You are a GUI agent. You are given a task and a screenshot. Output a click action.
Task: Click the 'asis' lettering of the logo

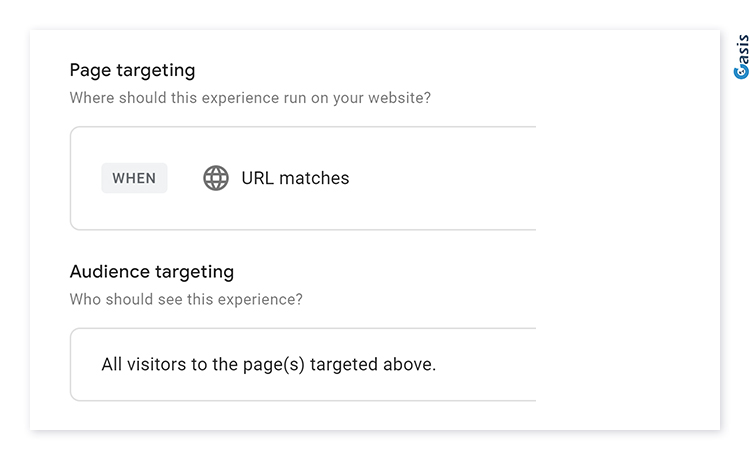[742, 49]
